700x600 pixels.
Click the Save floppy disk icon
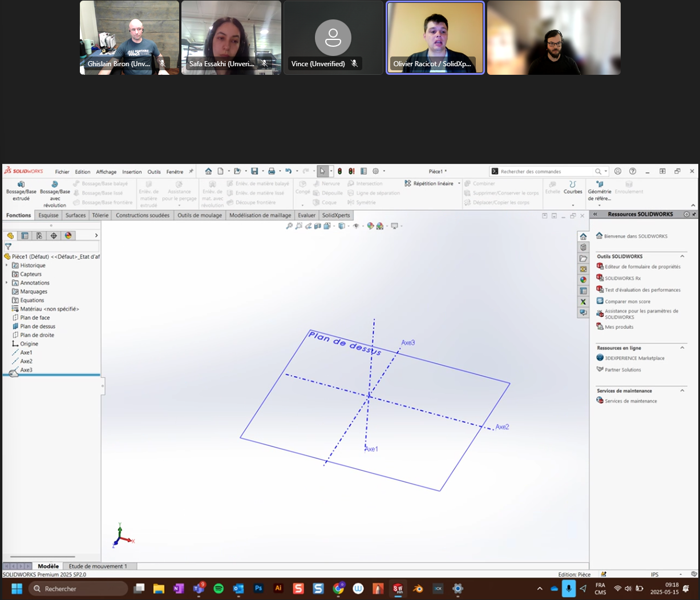(x=254, y=171)
